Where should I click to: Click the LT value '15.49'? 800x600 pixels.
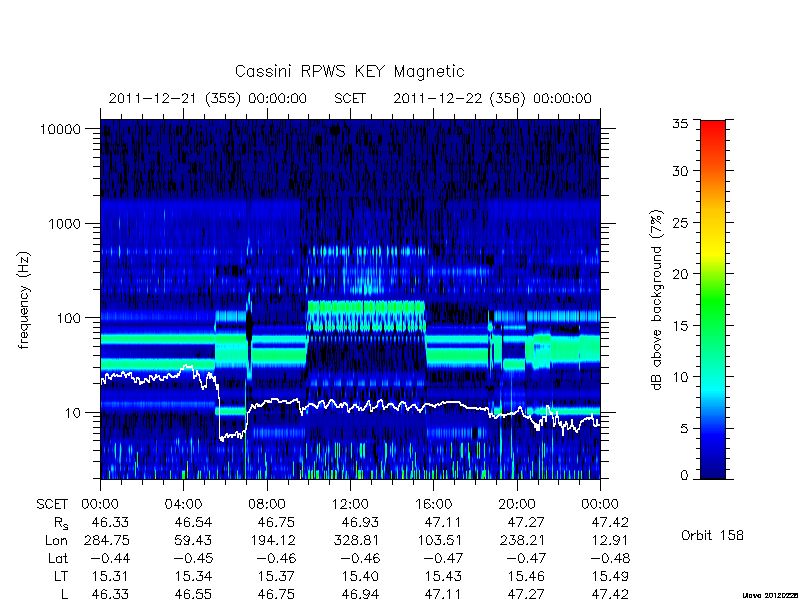tap(610, 577)
